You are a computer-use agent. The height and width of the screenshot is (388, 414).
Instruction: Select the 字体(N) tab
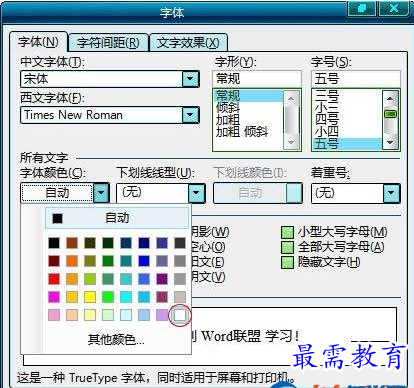point(38,42)
